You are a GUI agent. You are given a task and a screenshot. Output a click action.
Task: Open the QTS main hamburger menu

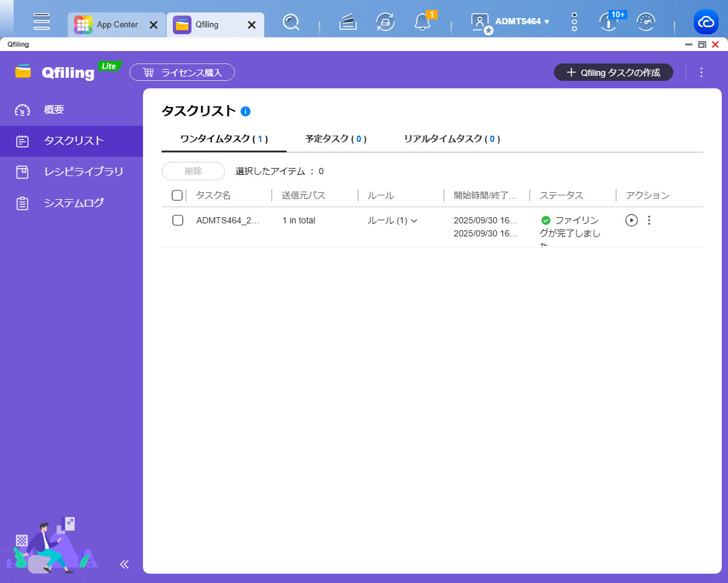(42, 22)
